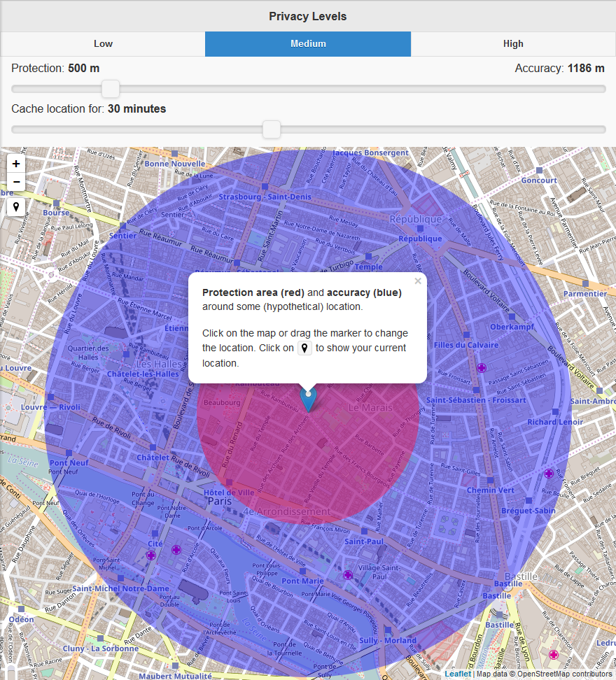This screenshot has width=616, height=680.
Task: Select the Medium privacy level tab
Action: coord(308,44)
